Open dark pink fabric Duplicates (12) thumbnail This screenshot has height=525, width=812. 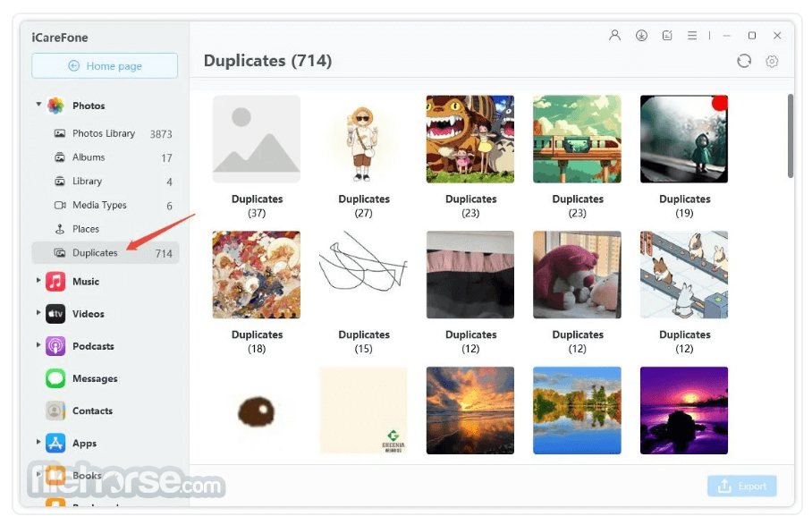[470, 275]
